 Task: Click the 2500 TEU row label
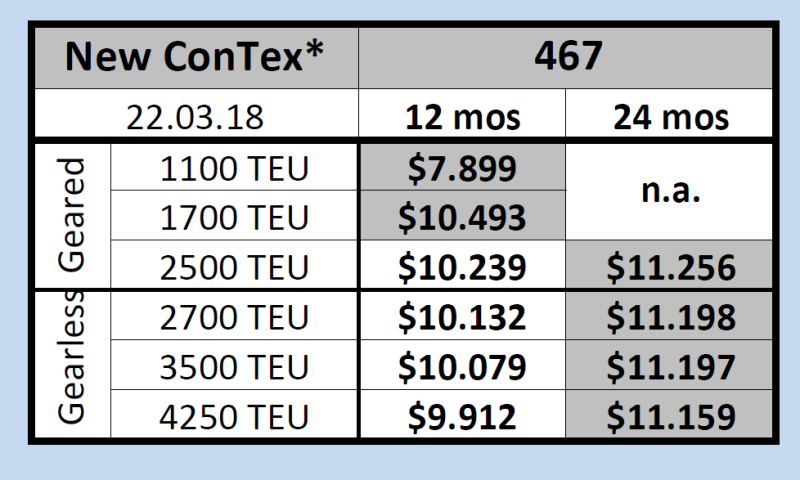pyautogui.click(x=234, y=265)
